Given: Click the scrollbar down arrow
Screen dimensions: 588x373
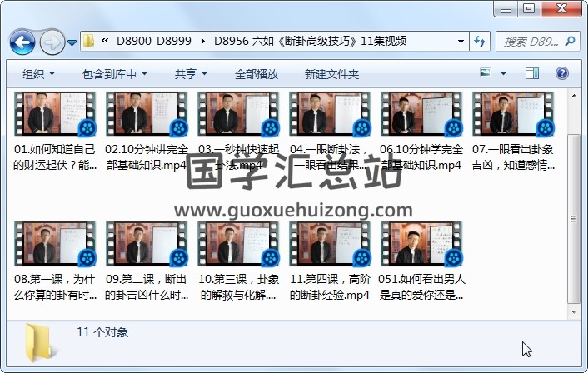Looking at the screenshot, I should click(574, 312).
